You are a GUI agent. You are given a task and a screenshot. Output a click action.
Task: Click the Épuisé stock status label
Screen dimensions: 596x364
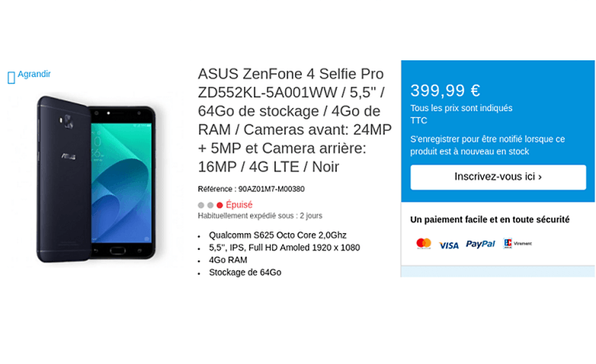239,205
